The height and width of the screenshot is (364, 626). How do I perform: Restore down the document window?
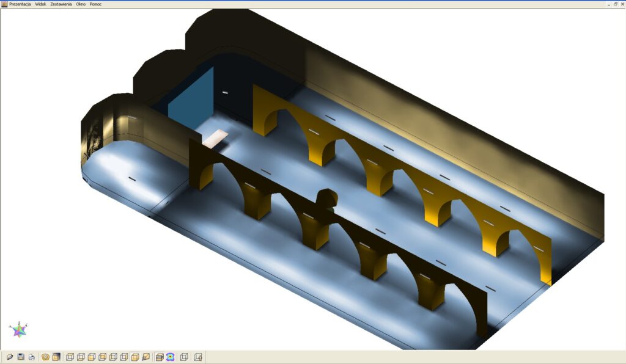pyautogui.click(x=615, y=4)
